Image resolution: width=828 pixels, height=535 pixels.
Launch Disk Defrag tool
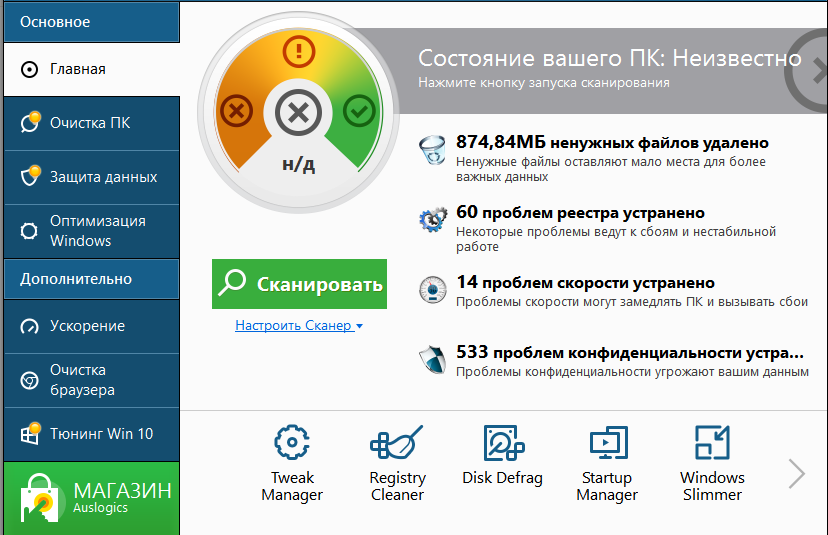click(x=502, y=455)
